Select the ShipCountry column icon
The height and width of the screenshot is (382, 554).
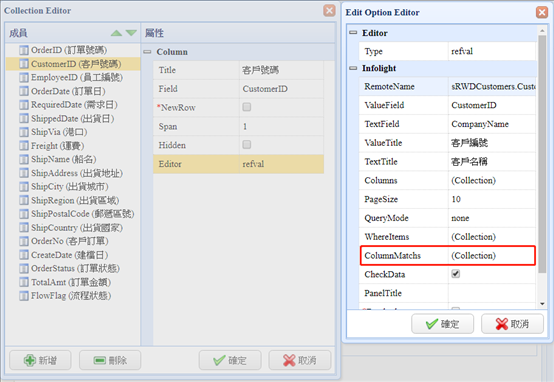point(24,228)
